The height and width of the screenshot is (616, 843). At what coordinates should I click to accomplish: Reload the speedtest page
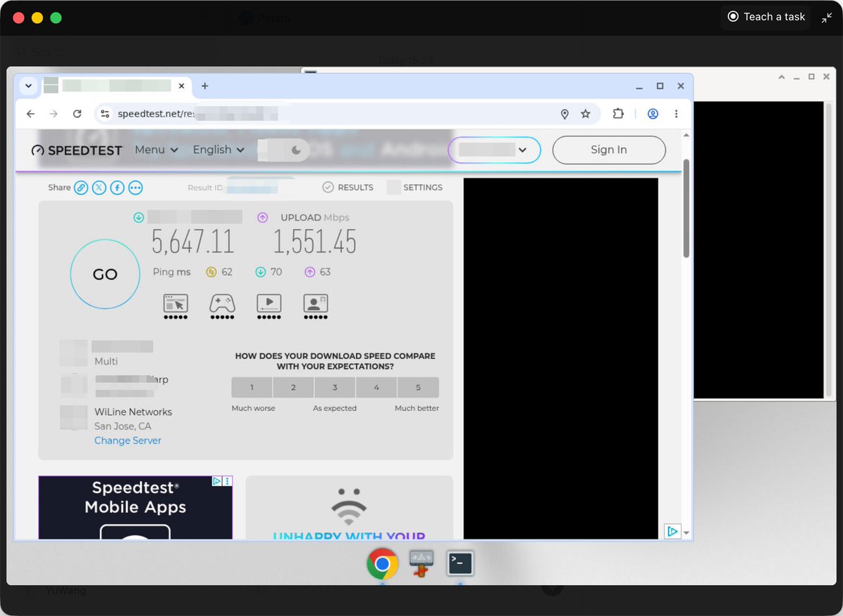(77, 114)
